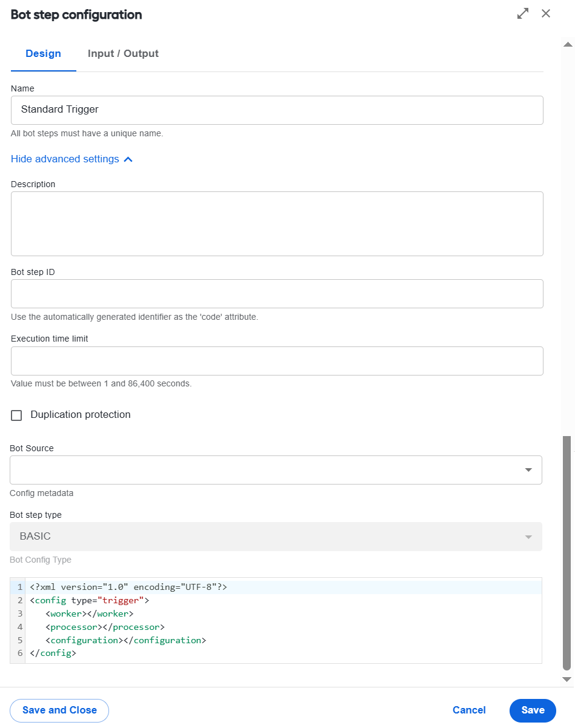Viewport: 575px width, 728px height.
Task: Collapse via Hide advanced settings link
Action: [x=71, y=159]
